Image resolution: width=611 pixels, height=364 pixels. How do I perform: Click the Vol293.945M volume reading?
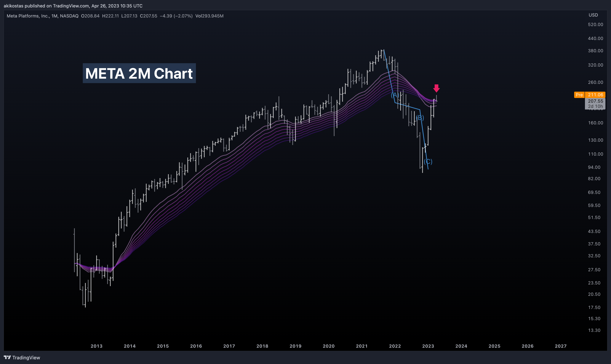[x=209, y=16]
